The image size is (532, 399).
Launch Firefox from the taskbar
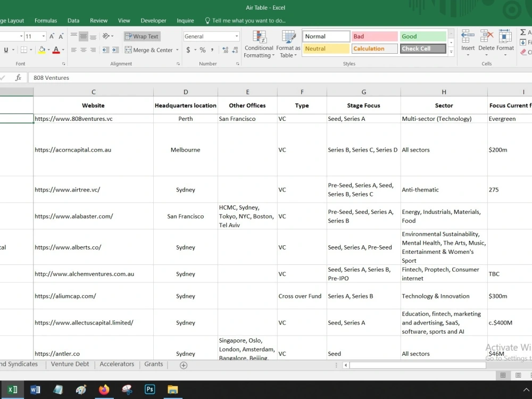click(104, 389)
